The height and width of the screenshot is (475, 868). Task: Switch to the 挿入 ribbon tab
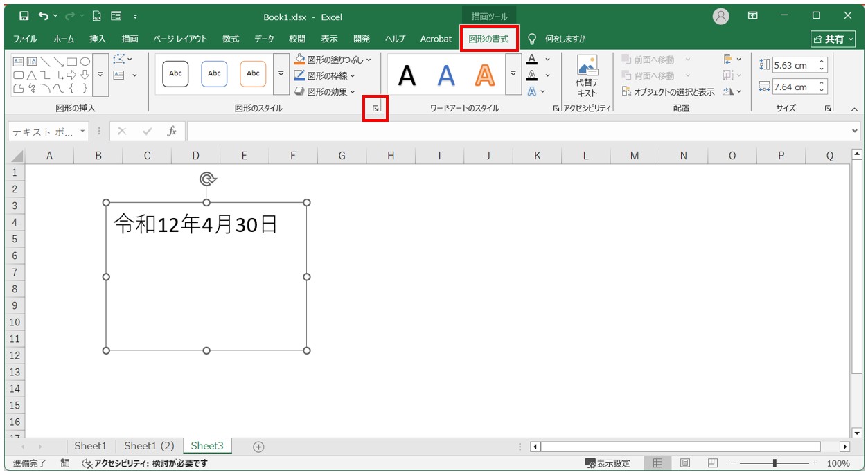(98, 39)
